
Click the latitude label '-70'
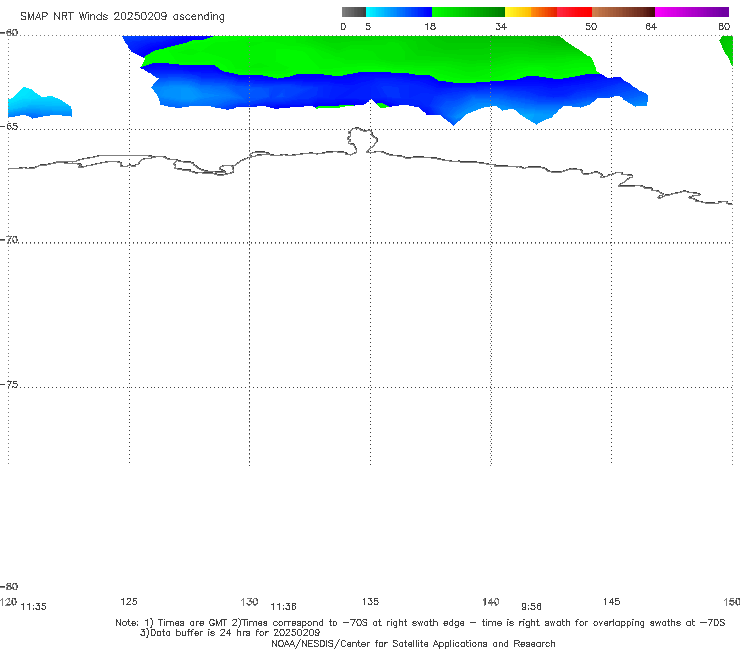9,240
